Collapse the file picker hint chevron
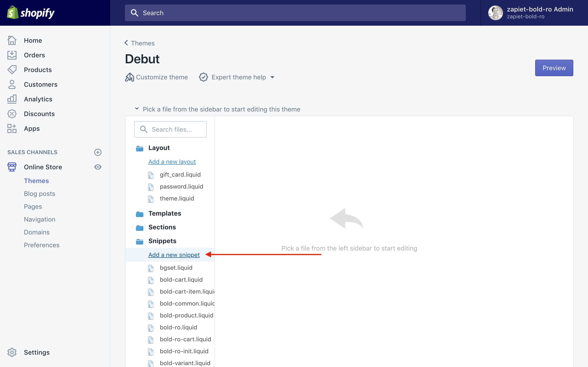This screenshot has width=588, height=367. click(137, 109)
